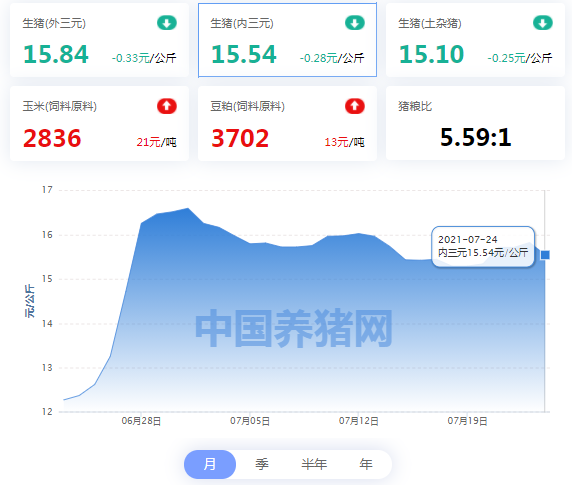Open the 生猪(外三元) price card
Viewport: 572px width, 485px height.
(x=99, y=40)
